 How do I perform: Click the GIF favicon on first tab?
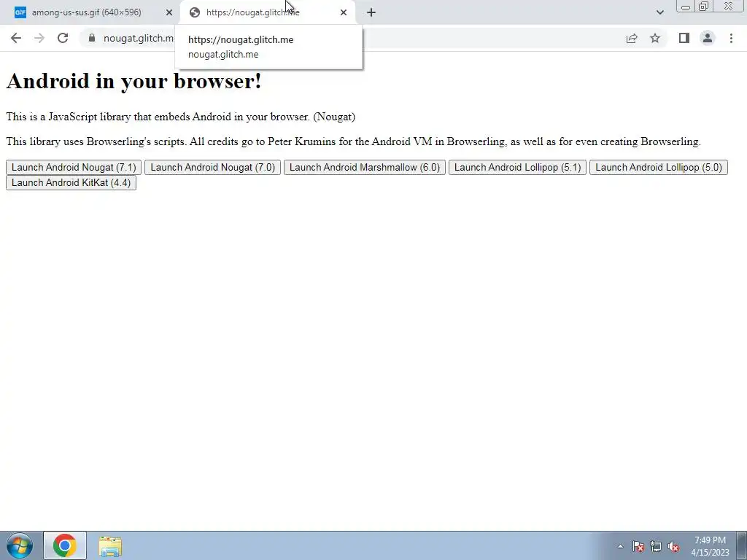[x=20, y=12]
